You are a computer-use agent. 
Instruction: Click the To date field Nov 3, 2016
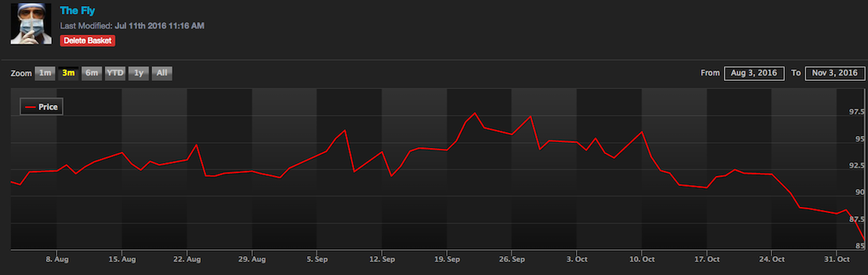[835, 73]
